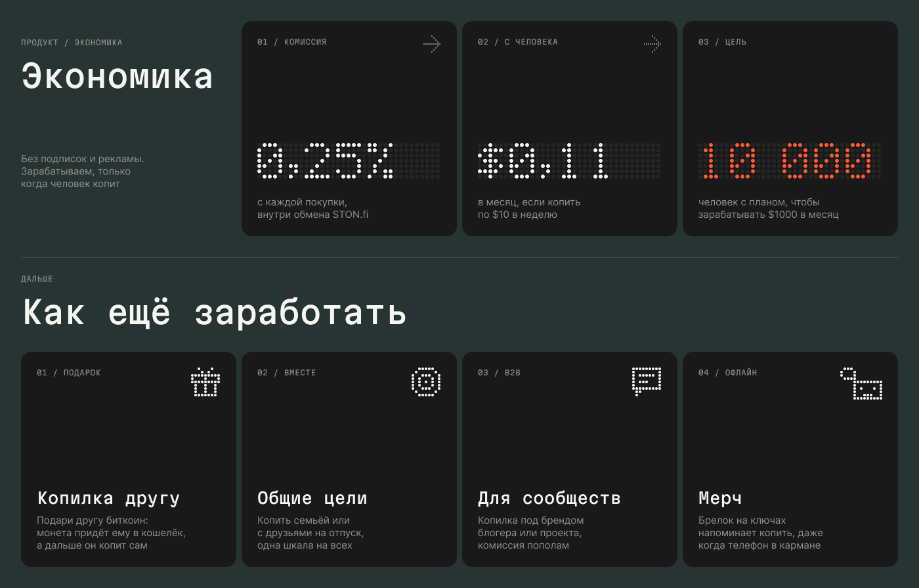Click the keychain icon on the Офлайн card
This screenshot has width=919, height=588.
coord(861,384)
